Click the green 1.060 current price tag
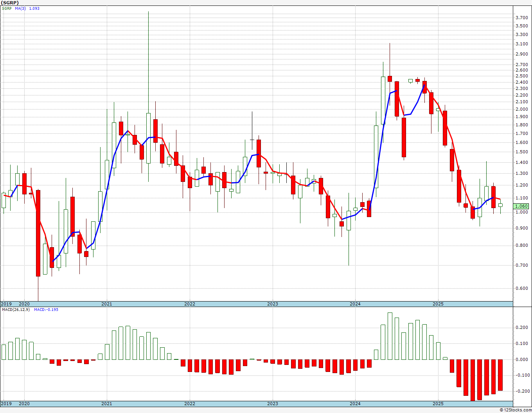Screen dimensions: 532x413 point(521,206)
